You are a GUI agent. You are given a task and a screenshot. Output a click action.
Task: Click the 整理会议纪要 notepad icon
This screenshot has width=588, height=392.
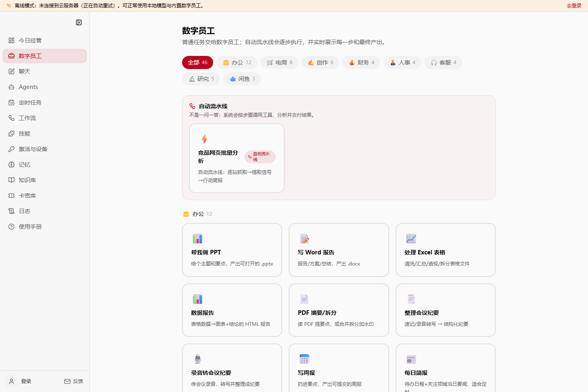click(411, 299)
